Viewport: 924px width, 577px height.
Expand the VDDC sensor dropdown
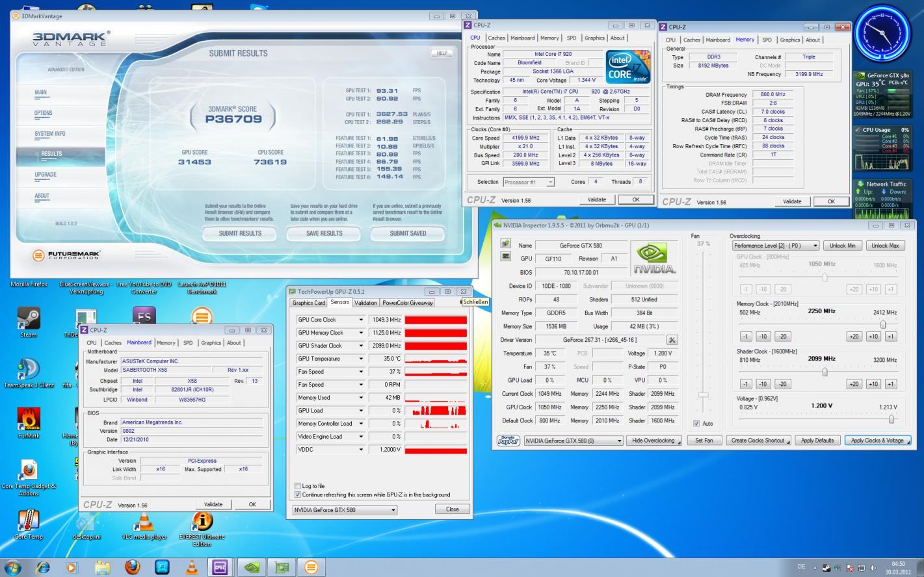(361, 450)
